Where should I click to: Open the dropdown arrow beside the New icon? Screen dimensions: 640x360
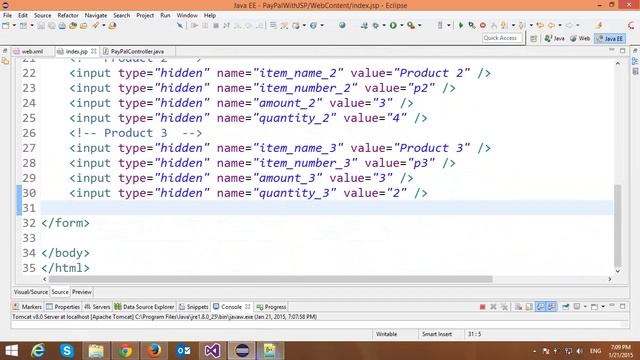click(x=14, y=25)
